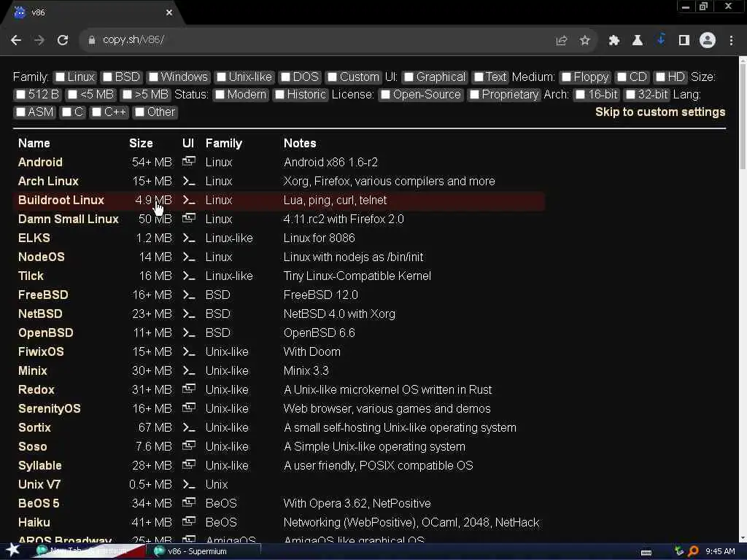Viewport: 747px width, 560px height.
Task: Launch Buildroot Linux
Action: [61, 200]
